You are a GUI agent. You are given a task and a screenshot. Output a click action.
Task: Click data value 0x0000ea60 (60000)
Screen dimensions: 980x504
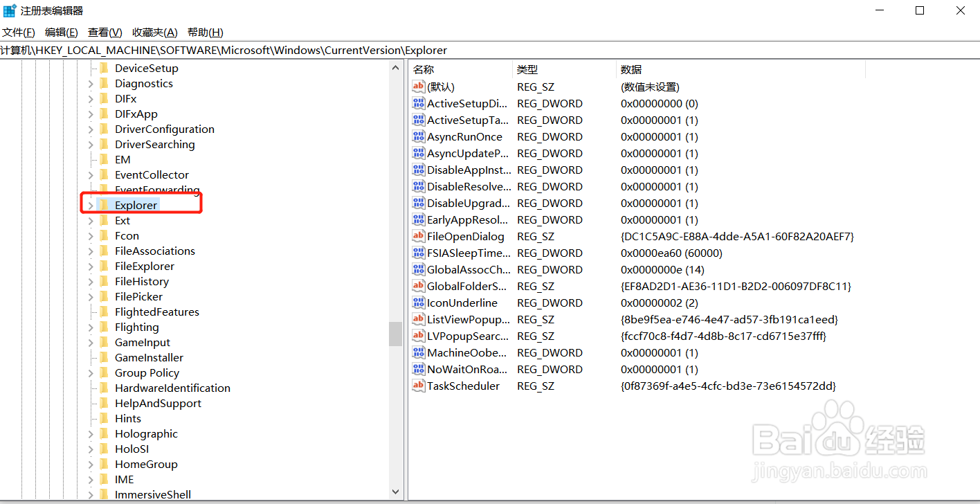pyautogui.click(x=671, y=253)
